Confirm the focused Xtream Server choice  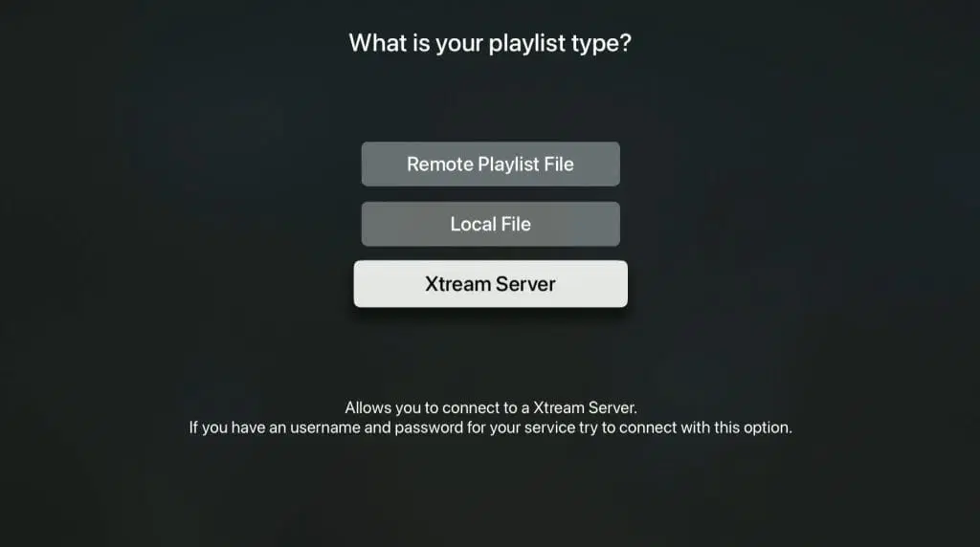491,283
